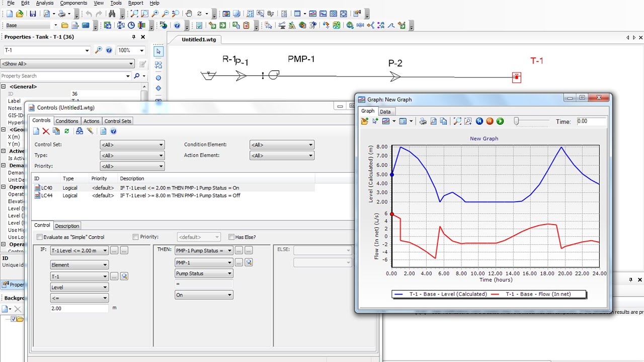Select control row LC44 in the list

point(173,196)
